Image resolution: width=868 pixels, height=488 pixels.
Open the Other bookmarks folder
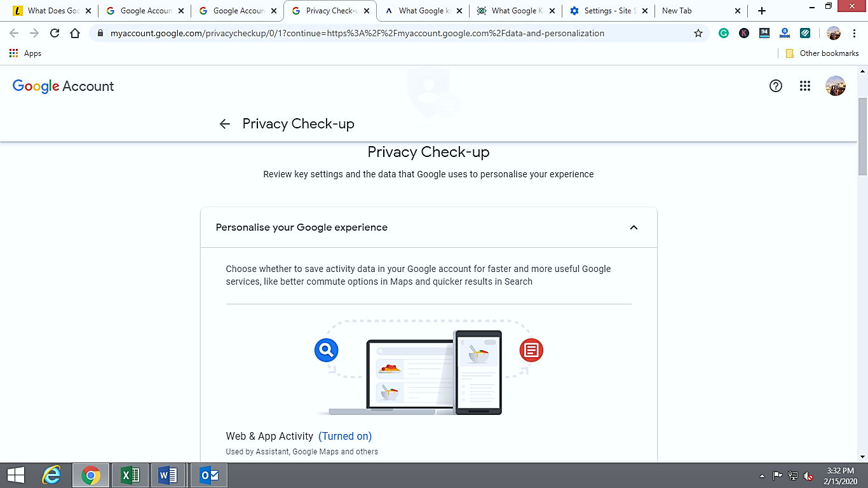coord(821,53)
